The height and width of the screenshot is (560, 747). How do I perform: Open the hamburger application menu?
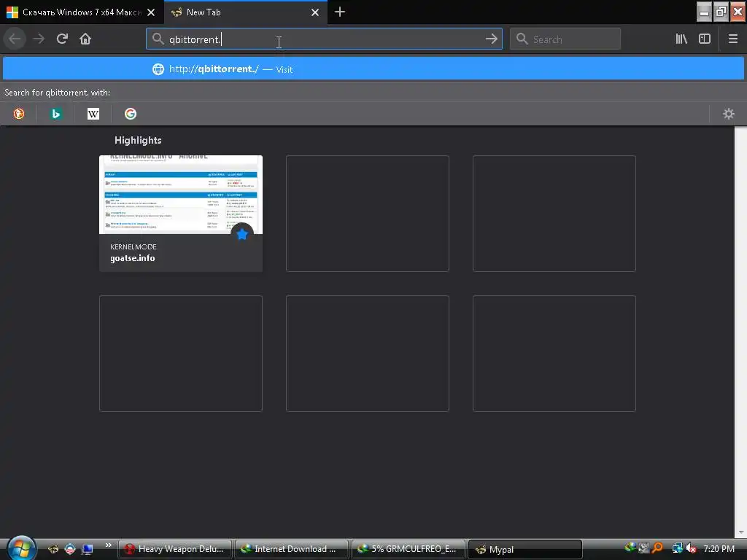(x=732, y=39)
